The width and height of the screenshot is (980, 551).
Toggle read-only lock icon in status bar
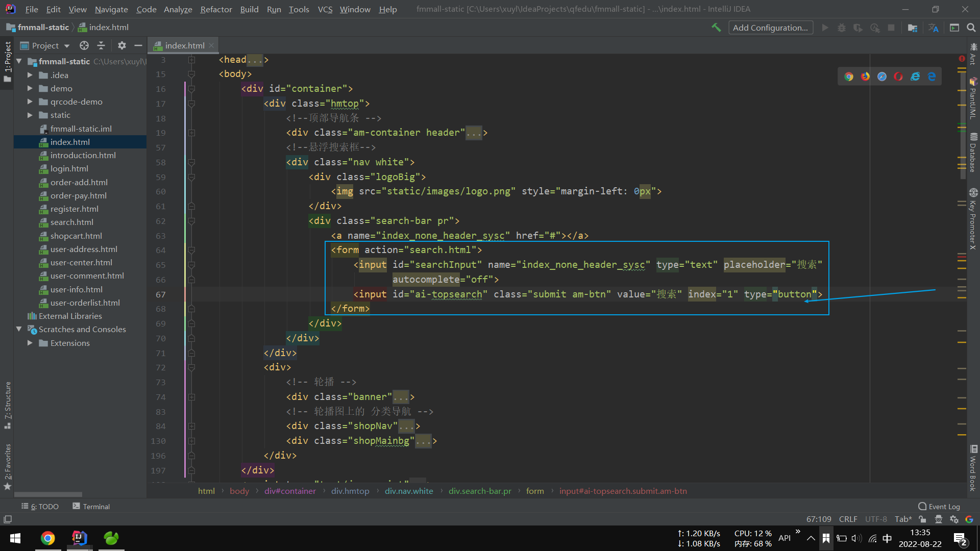[922, 519]
